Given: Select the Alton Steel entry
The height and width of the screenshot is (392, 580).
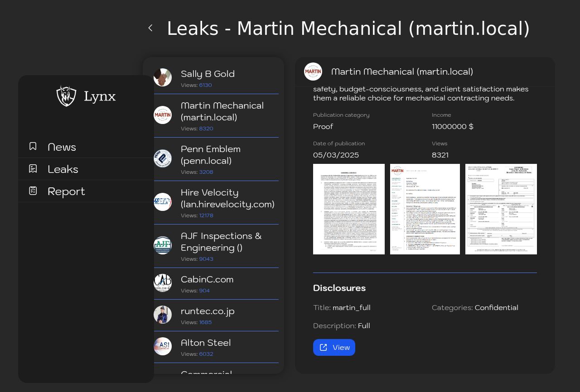Looking at the screenshot, I should pyautogui.click(x=216, y=347).
